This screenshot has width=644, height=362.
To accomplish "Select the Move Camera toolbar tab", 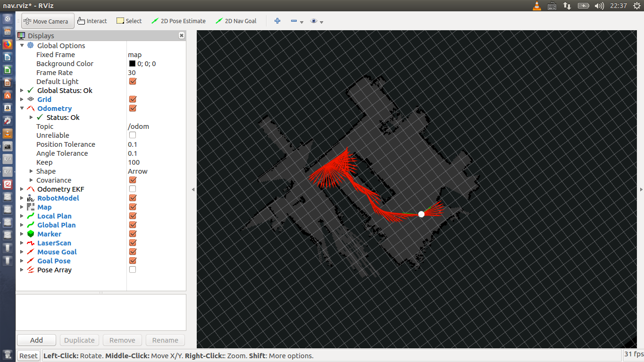I will [x=47, y=21].
